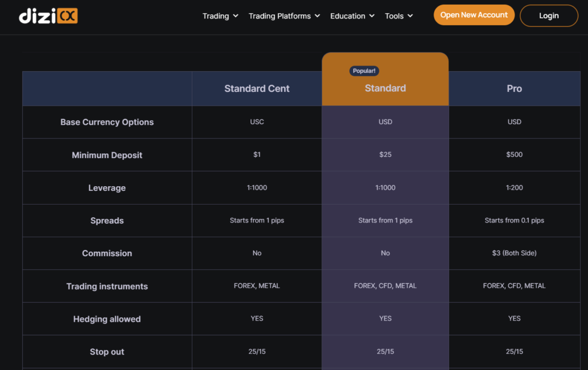This screenshot has width=588, height=370.
Task: Expand the Education chevron arrow
Action: pyautogui.click(x=372, y=16)
